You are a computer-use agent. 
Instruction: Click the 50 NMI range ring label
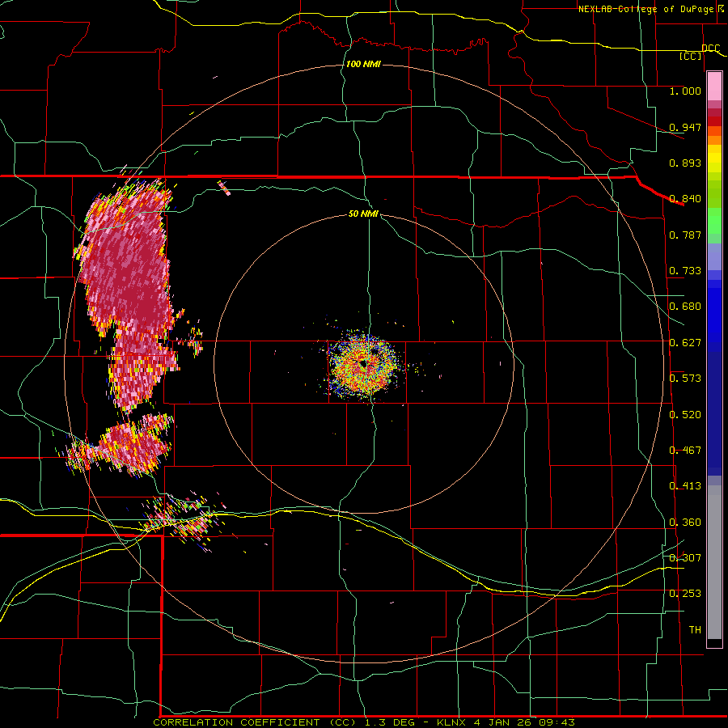tap(363, 214)
